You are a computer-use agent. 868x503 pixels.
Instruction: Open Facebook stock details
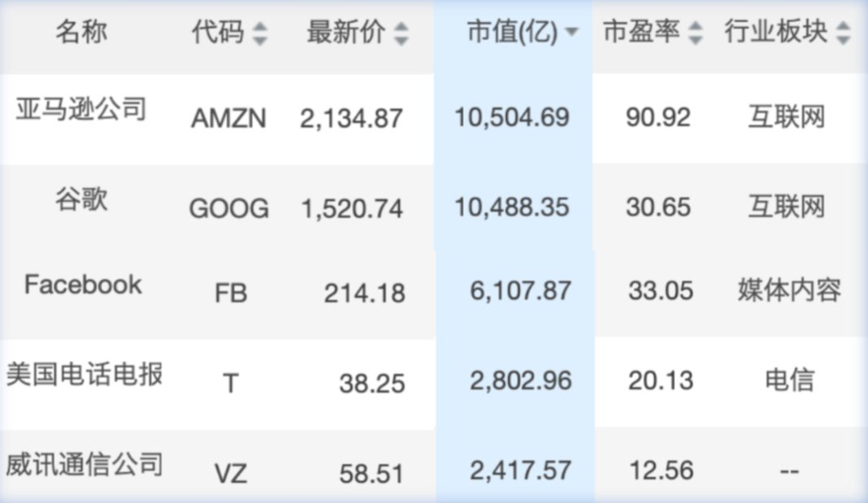[82, 285]
